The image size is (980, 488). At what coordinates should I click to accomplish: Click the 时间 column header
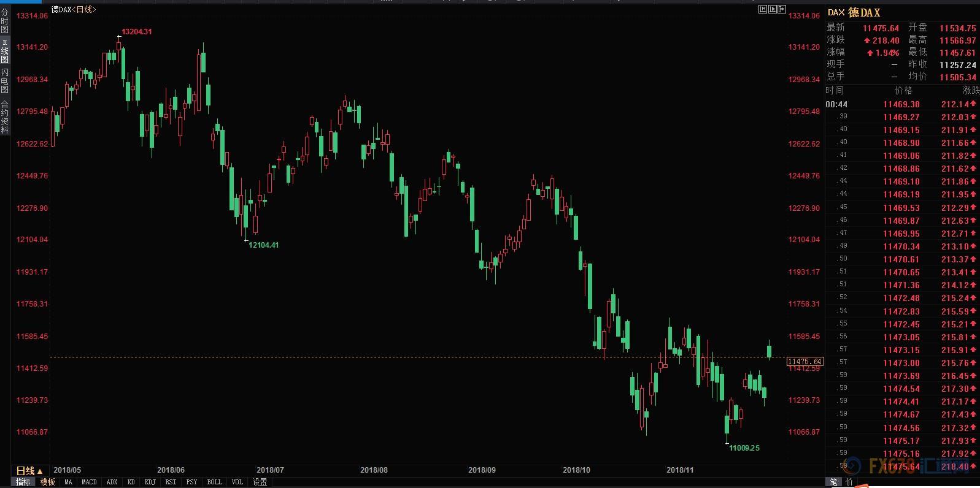[x=835, y=91]
